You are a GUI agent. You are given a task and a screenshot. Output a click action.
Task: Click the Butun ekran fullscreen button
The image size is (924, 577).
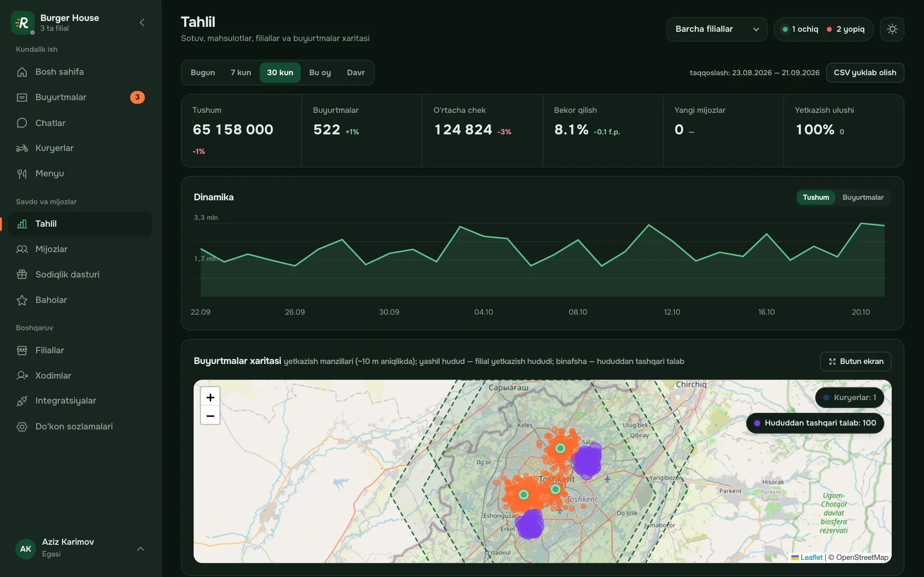tap(856, 362)
